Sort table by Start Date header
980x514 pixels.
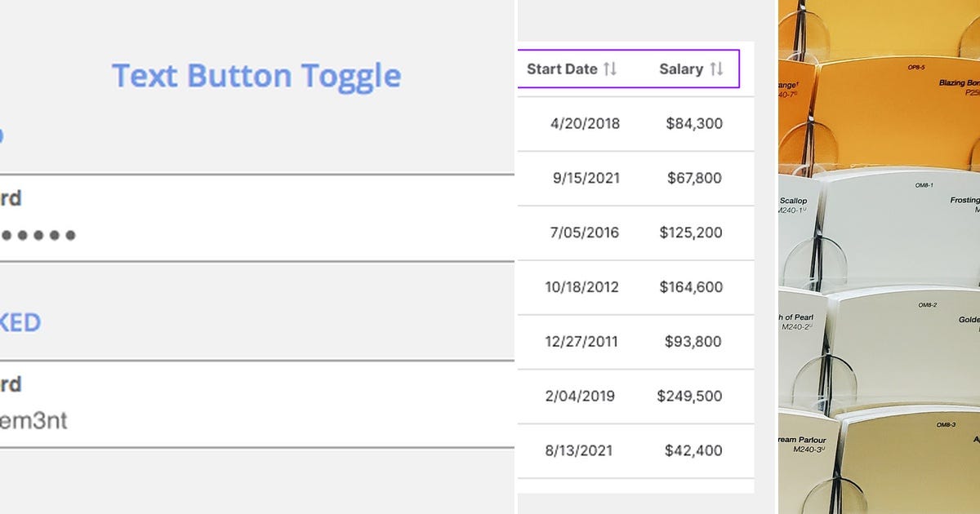[562, 69]
